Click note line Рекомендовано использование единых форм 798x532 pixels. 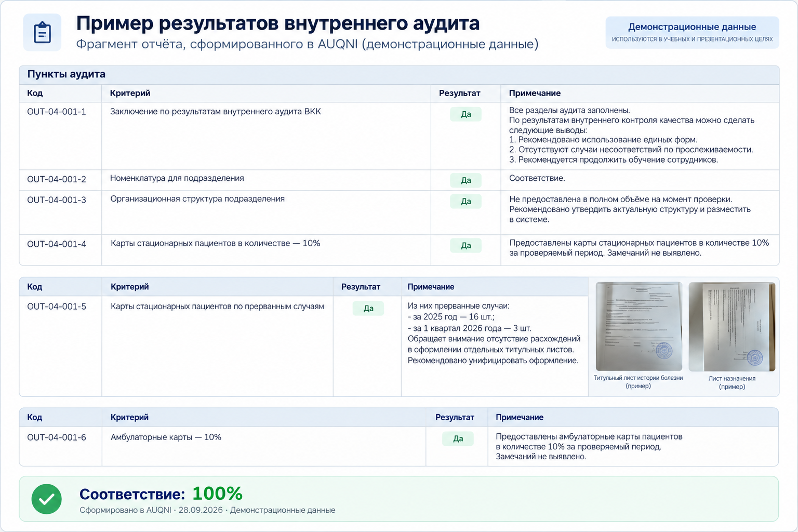click(x=603, y=140)
